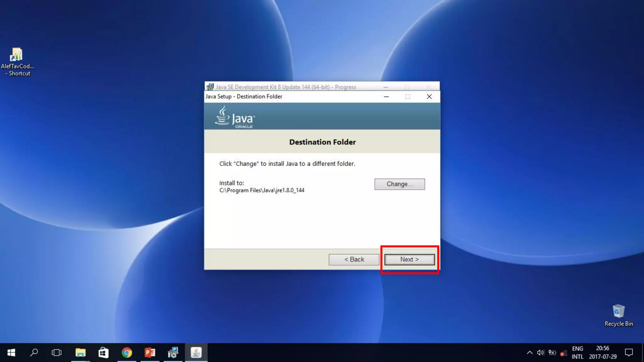644x362 pixels.
Task: Show hidden system tray icons
Action: [x=530, y=353]
